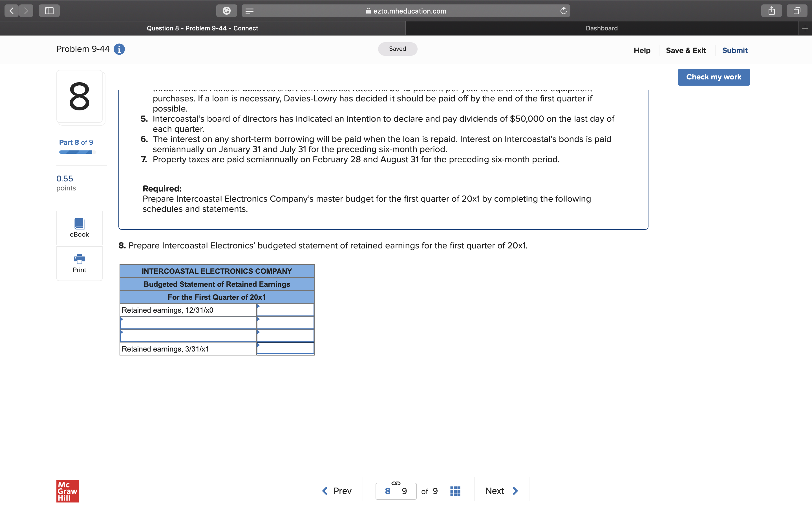
Task: Click the Safari sidebar toggle icon
Action: [49, 11]
